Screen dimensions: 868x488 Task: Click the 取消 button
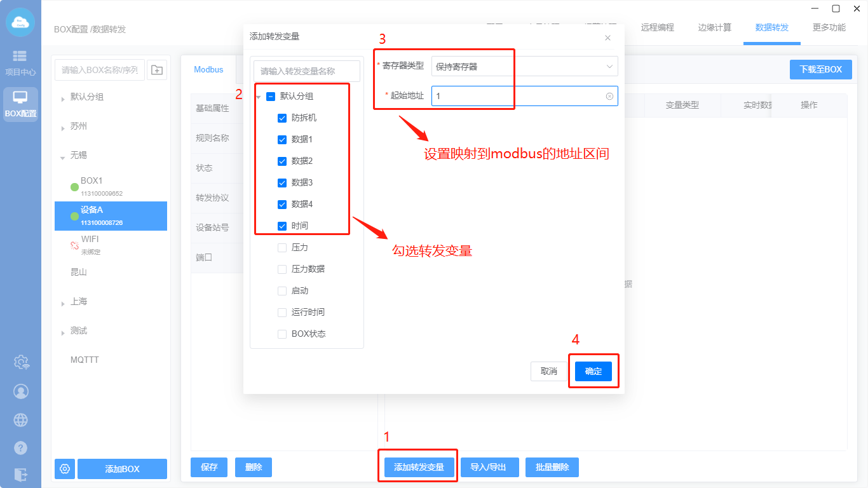click(548, 371)
